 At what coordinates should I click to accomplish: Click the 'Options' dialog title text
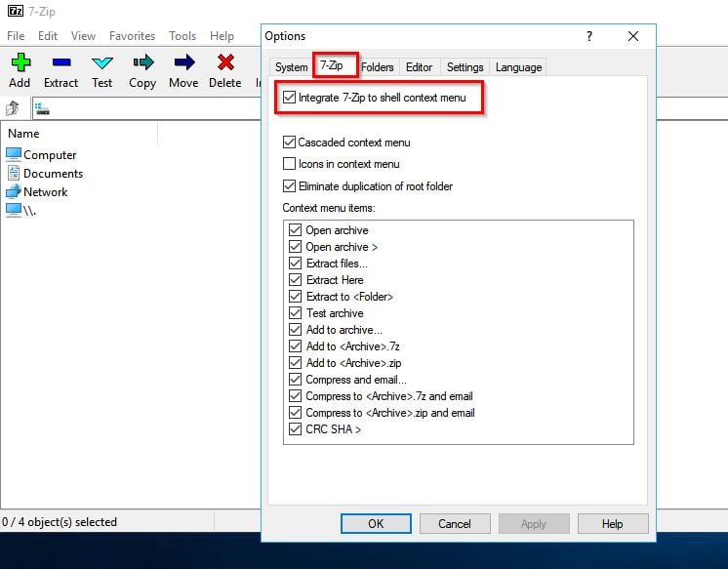tap(285, 36)
